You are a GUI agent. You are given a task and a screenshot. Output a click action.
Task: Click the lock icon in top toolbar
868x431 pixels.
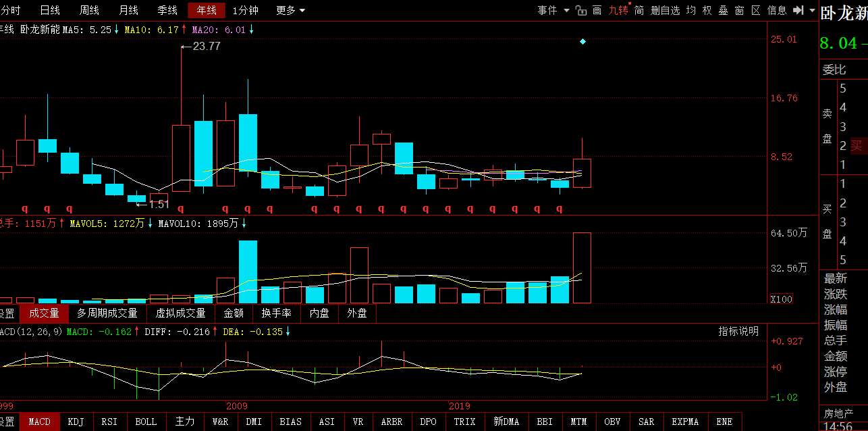point(580,10)
